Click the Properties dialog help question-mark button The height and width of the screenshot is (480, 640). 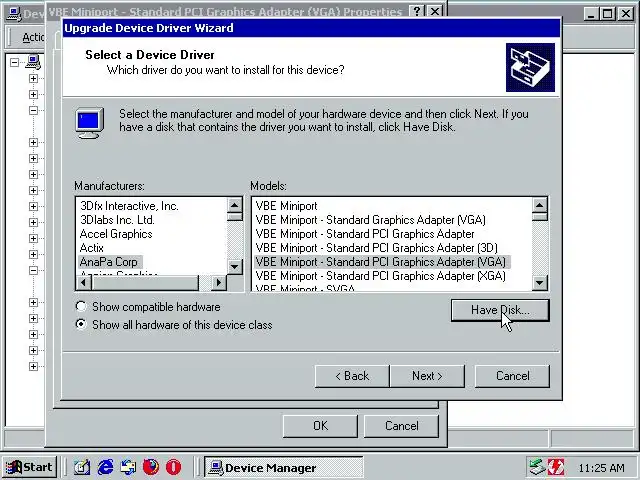point(416,11)
